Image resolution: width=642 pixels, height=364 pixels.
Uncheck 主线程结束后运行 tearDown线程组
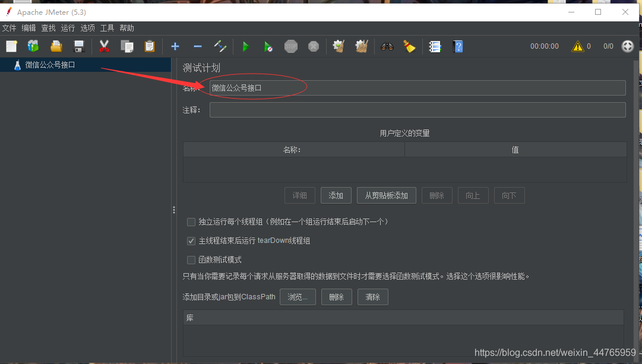pyautogui.click(x=191, y=240)
